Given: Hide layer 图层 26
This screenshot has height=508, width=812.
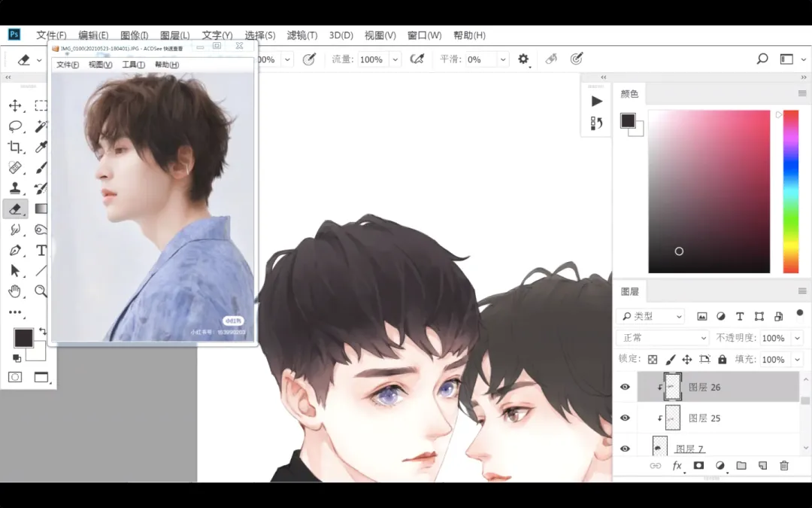Looking at the screenshot, I should coord(625,387).
